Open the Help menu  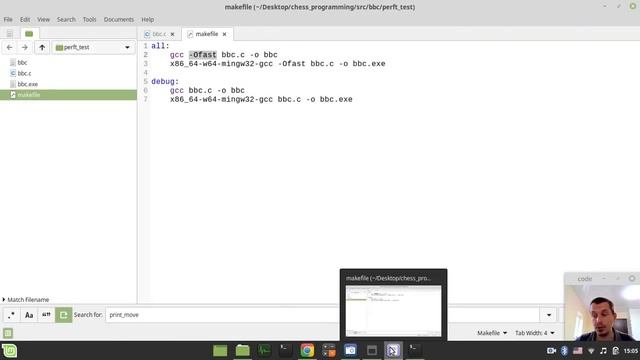[x=148, y=20]
